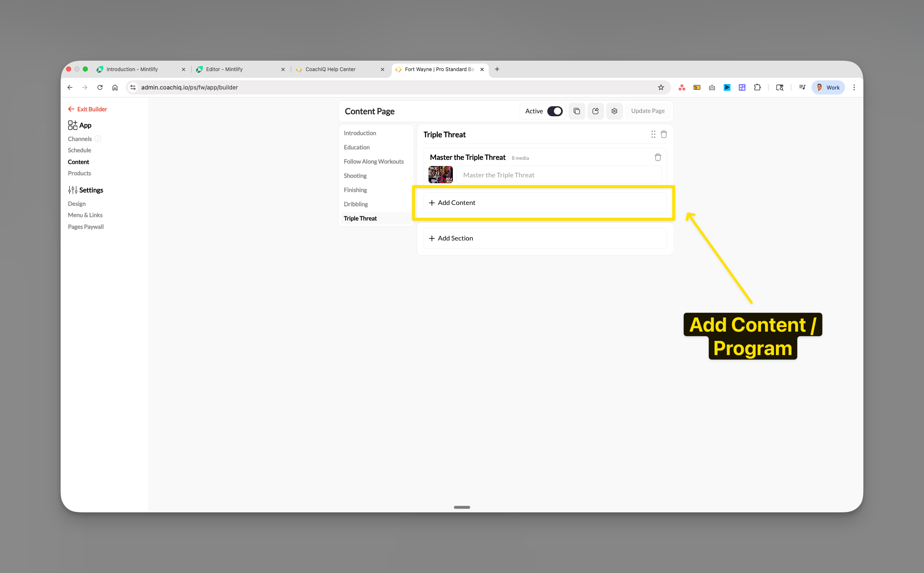
Task: Click the Exit Builder back arrow
Action: 71,109
